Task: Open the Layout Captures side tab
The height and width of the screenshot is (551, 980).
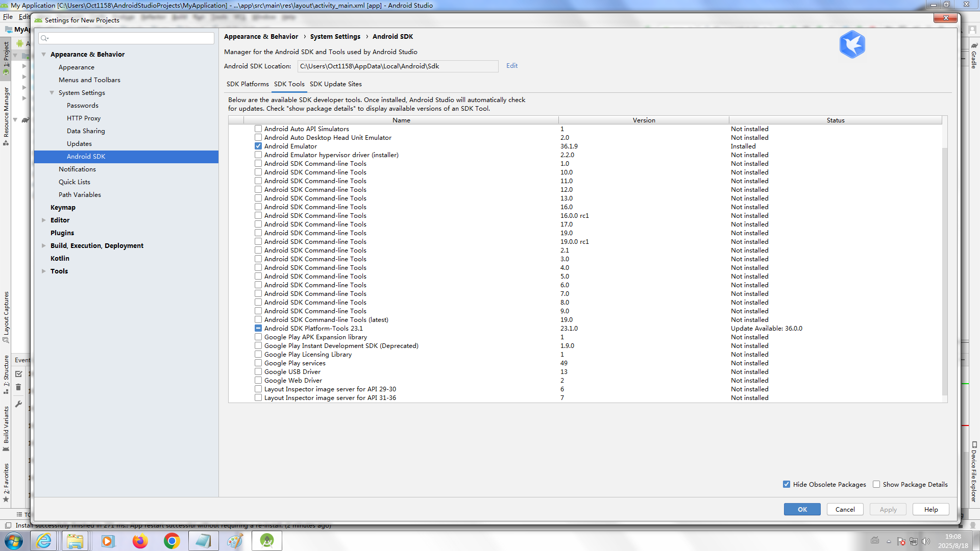Action: click(6, 317)
